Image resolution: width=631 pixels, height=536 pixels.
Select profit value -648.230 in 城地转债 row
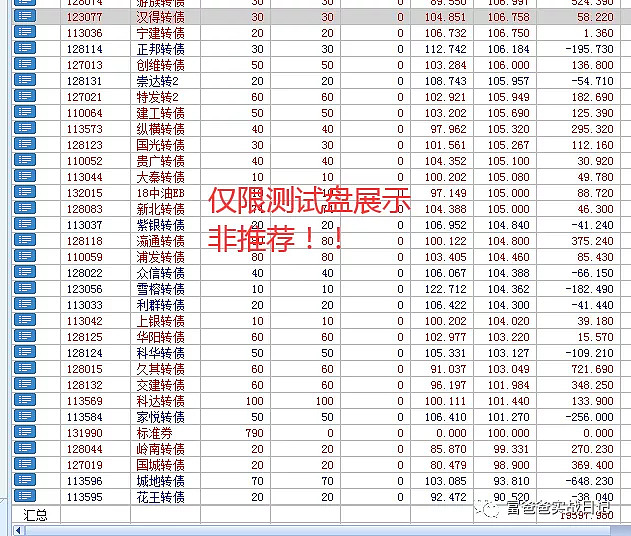point(590,481)
